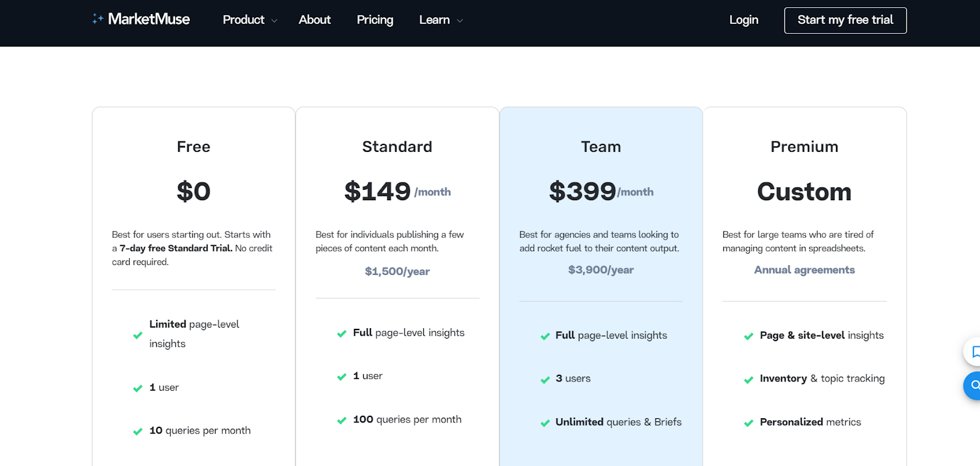
Task: Click Limited page-level insights feature
Action: pos(194,334)
